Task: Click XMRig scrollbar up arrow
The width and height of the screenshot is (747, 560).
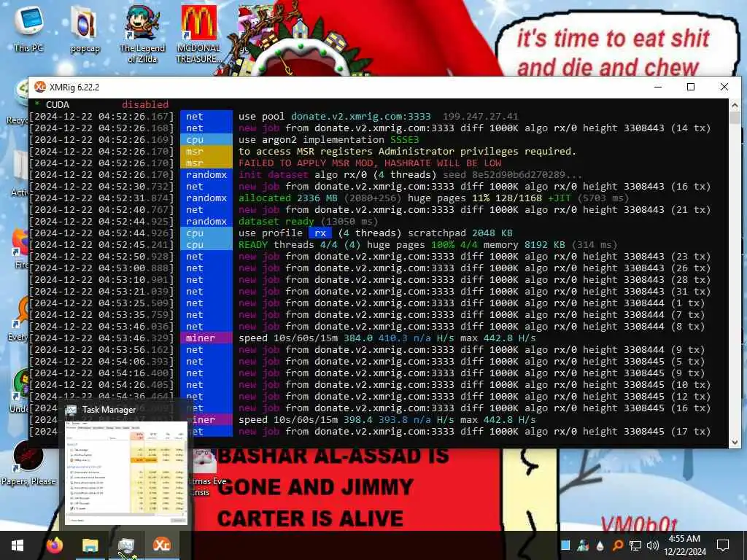Action: (735, 105)
